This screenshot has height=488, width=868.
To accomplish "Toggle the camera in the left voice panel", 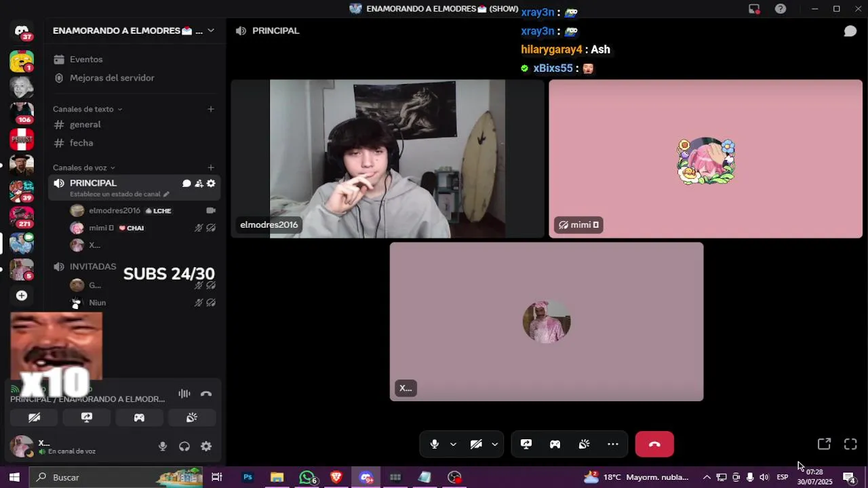I will [x=34, y=418].
